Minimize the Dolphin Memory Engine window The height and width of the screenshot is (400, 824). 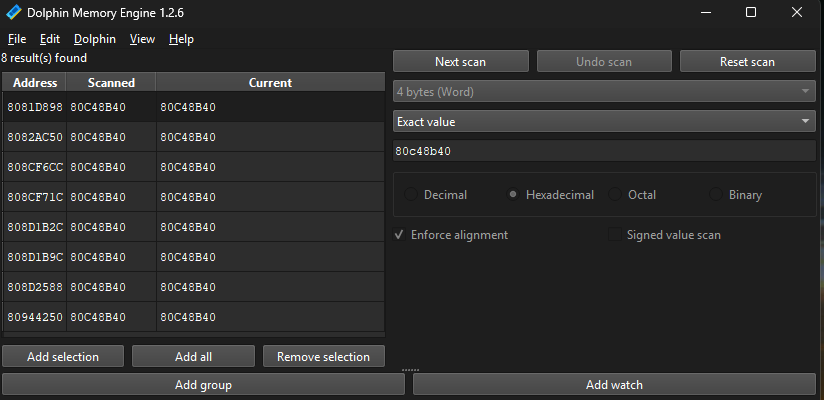[705, 12]
